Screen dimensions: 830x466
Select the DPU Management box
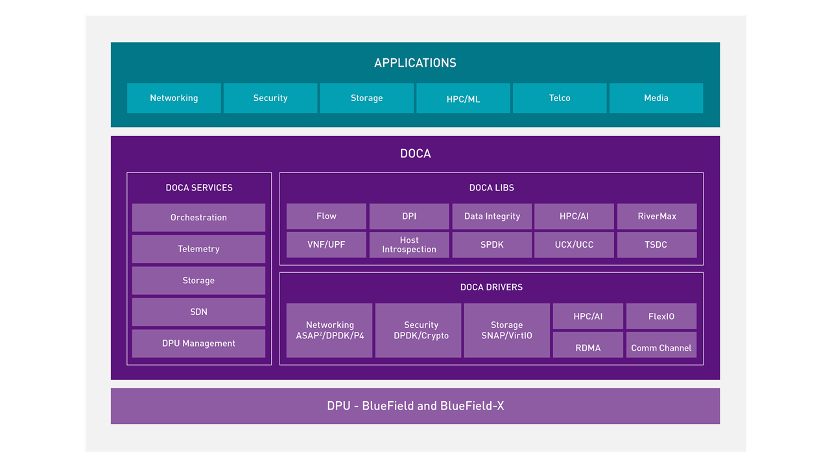point(198,343)
